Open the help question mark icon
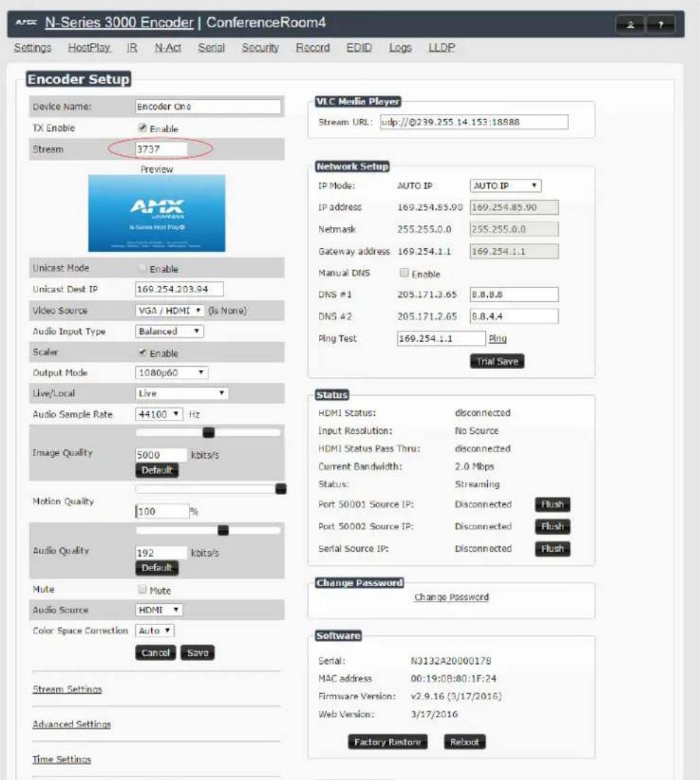This screenshot has height=780, width=700. pos(660,24)
